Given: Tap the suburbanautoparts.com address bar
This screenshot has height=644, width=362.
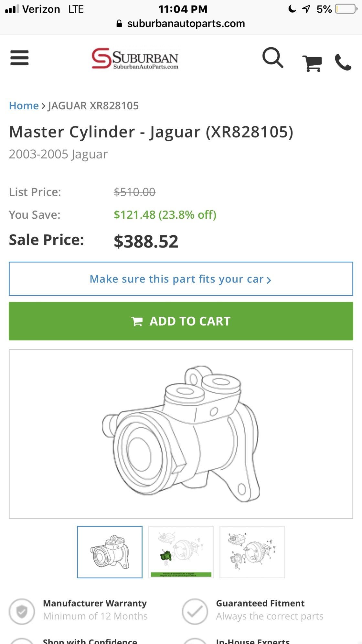Looking at the screenshot, I should (186, 24).
